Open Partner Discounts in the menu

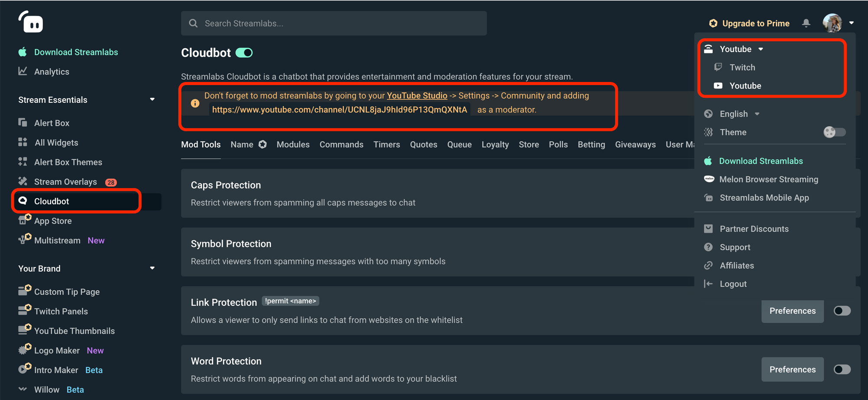pos(754,229)
